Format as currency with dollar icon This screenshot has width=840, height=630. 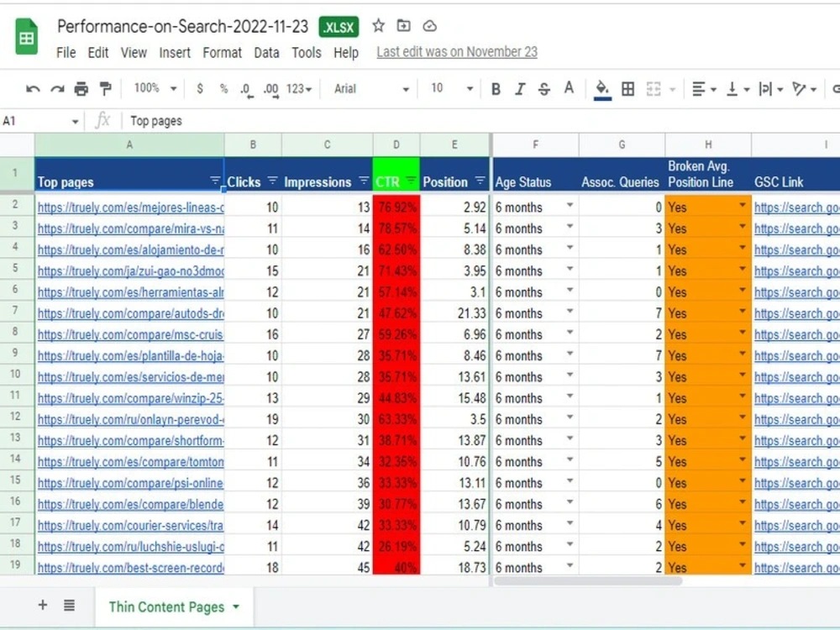pos(200,89)
